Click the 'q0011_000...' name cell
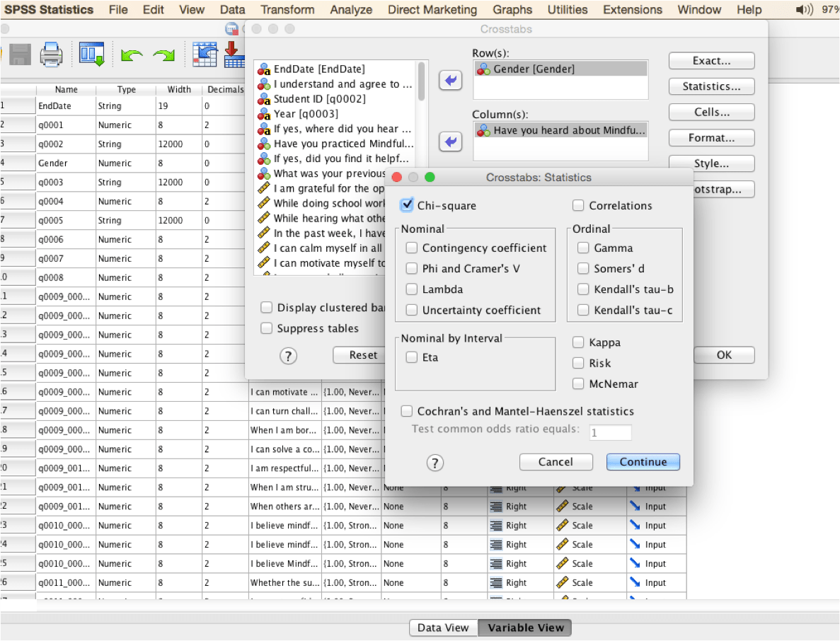Image resolution: width=840 pixels, height=641 pixels. coord(66,582)
